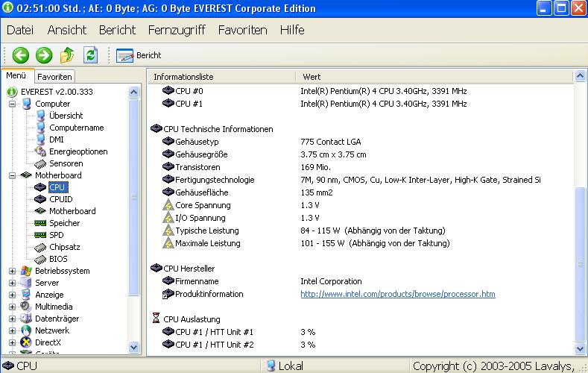Click the Multimedia speaker icon
Screen dimensions: 588x373
coord(26,307)
